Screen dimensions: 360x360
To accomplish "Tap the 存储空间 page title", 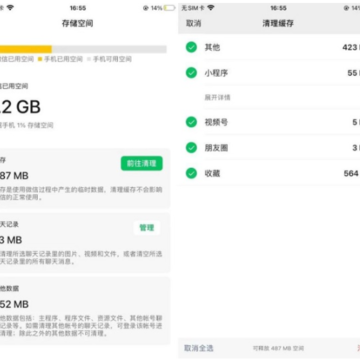I will (77, 23).
